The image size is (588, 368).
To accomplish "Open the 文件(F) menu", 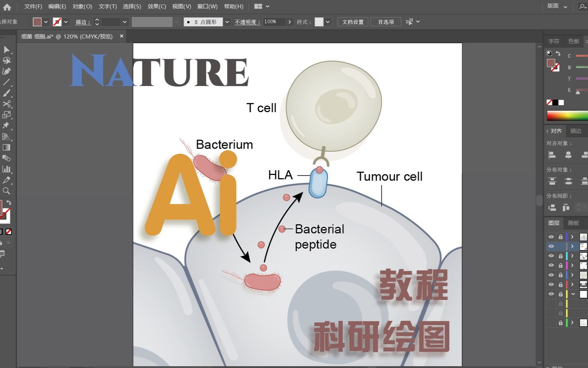I will point(33,7).
